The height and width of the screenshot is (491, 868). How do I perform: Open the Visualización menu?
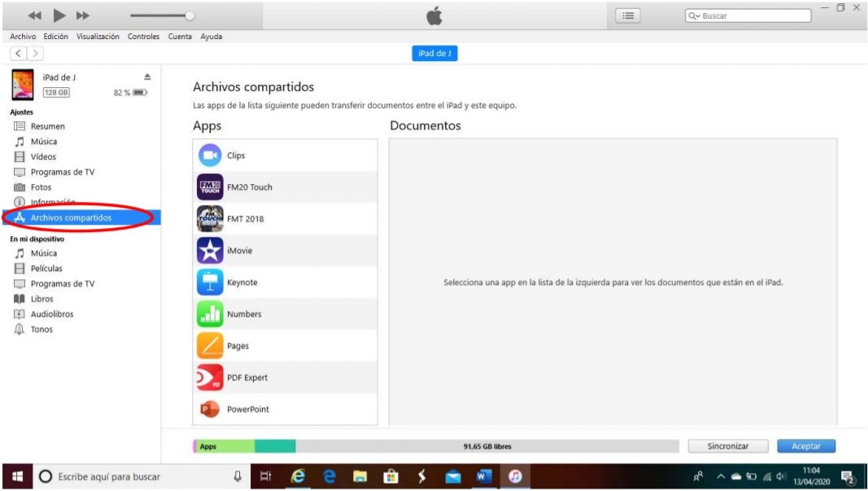(x=98, y=37)
